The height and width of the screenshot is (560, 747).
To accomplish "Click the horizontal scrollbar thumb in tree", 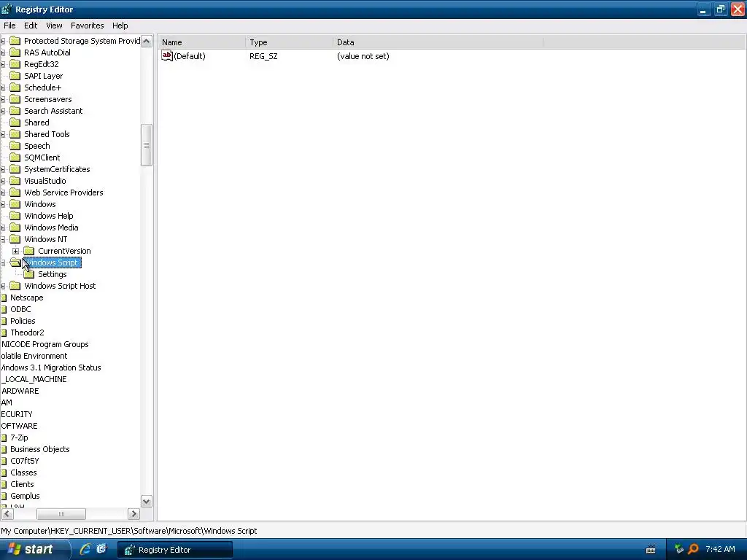I will (61, 514).
